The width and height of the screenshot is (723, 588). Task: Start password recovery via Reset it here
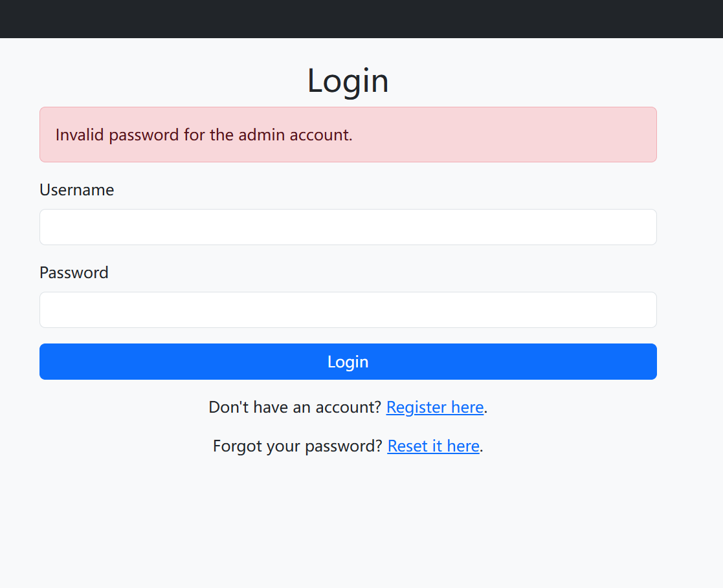pos(434,446)
